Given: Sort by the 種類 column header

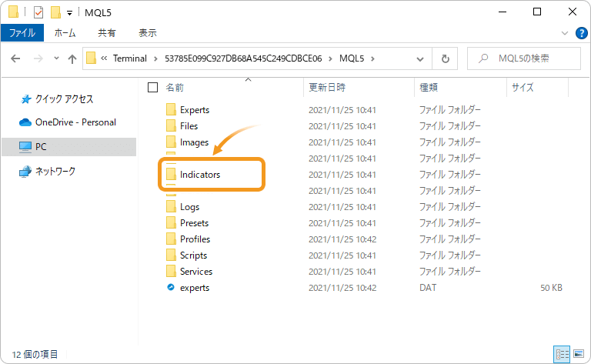Looking at the screenshot, I should tap(429, 88).
